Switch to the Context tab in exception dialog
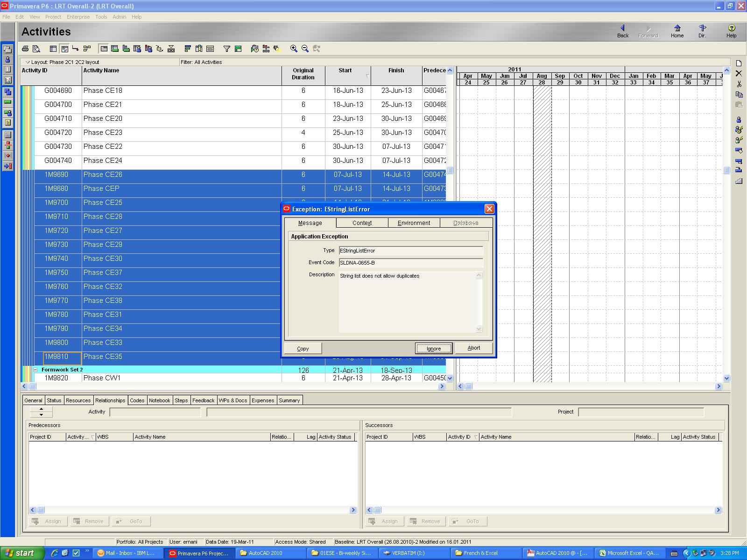Screen dimensions: 747x560 [362, 223]
